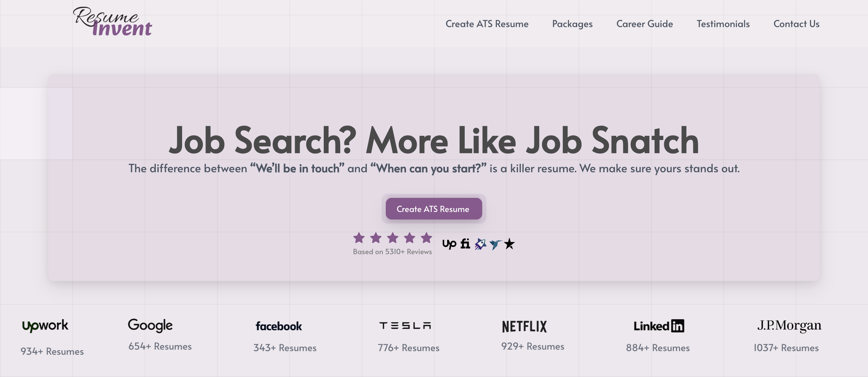Click the Netflix company logo

coord(524,326)
